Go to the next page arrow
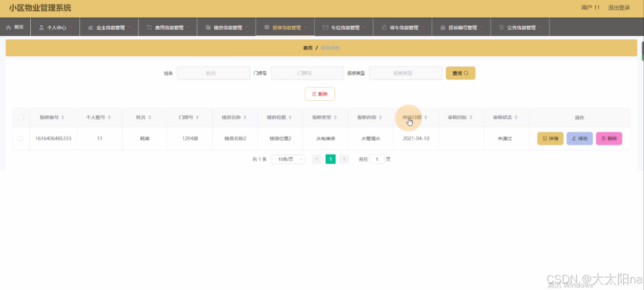The width and height of the screenshot is (644, 290). [x=344, y=159]
